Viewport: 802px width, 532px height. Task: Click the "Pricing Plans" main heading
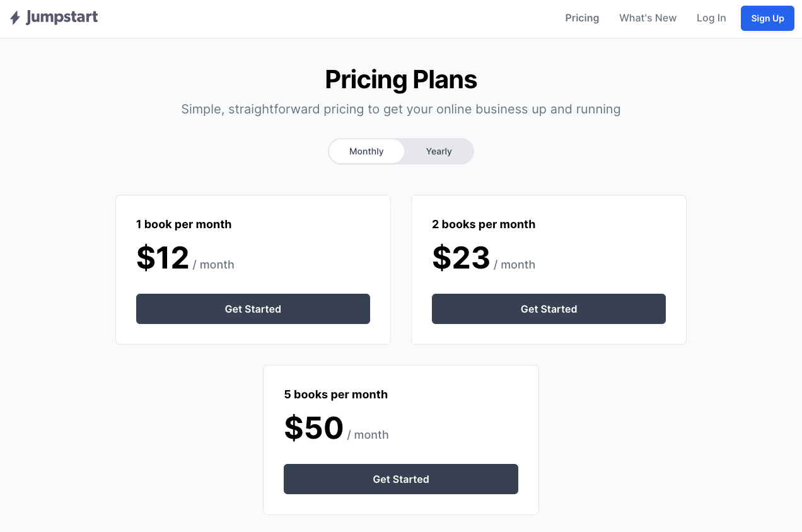(401, 79)
